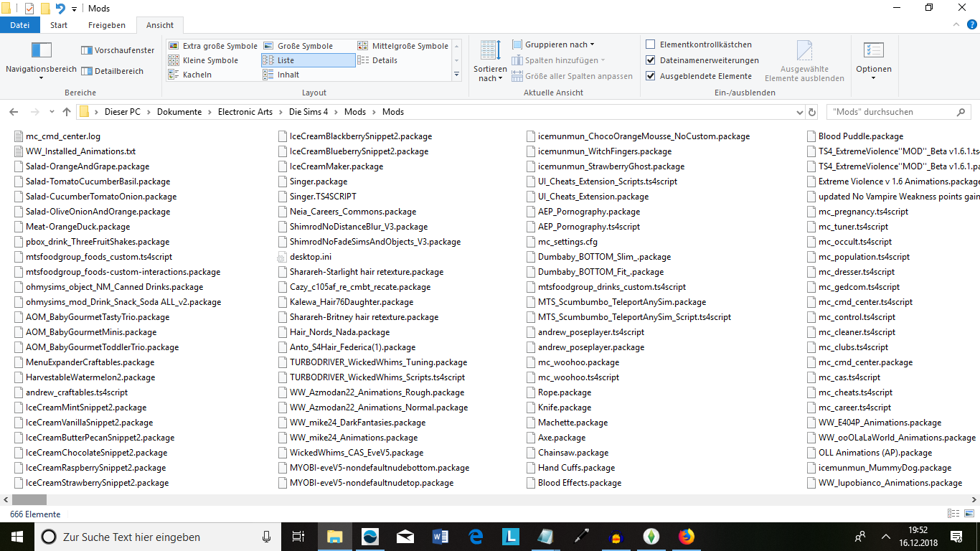Uncheck Dateinamenerweiterungen checkbox
Viewport: 980px width, 551px height.
[651, 60]
